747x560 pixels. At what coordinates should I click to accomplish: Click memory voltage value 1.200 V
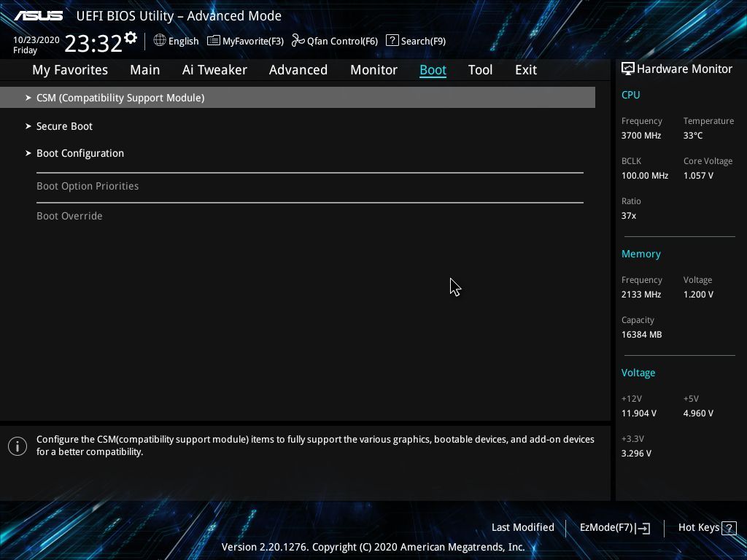[x=698, y=295]
